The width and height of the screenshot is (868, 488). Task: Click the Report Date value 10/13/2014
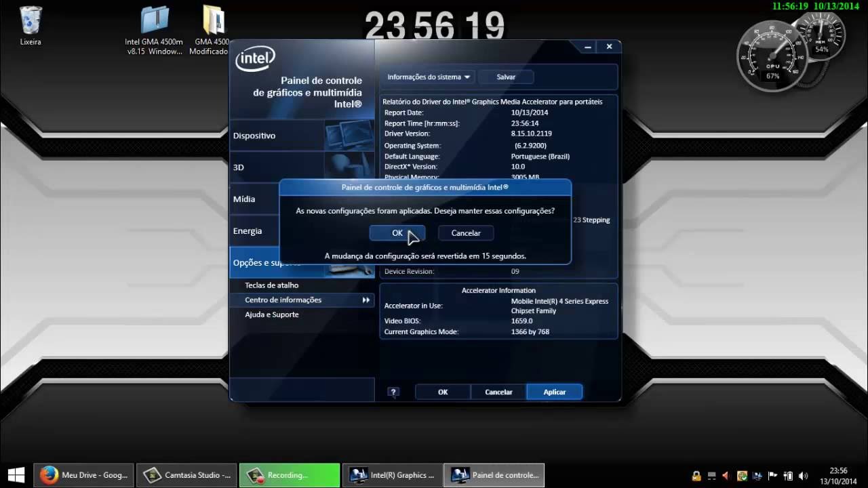[x=530, y=113]
